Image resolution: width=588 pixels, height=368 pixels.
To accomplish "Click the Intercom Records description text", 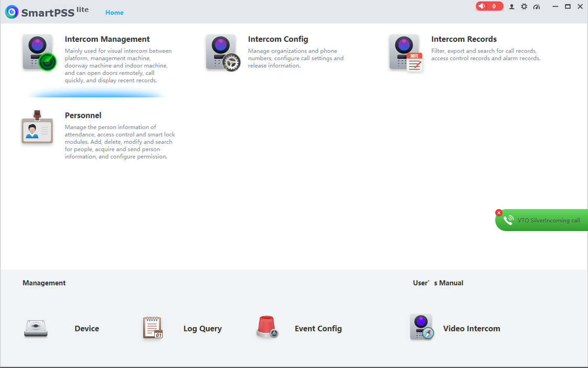I will pos(486,54).
